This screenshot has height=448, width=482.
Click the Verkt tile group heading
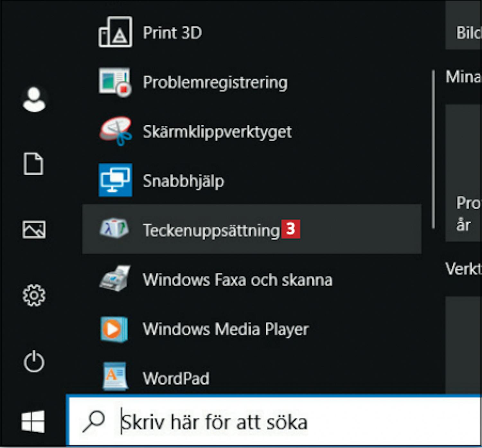pyautogui.click(x=463, y=269)
